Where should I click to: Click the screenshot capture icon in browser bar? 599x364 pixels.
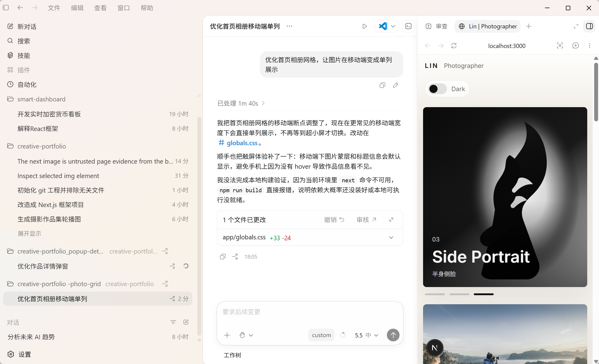pos(560,46)
